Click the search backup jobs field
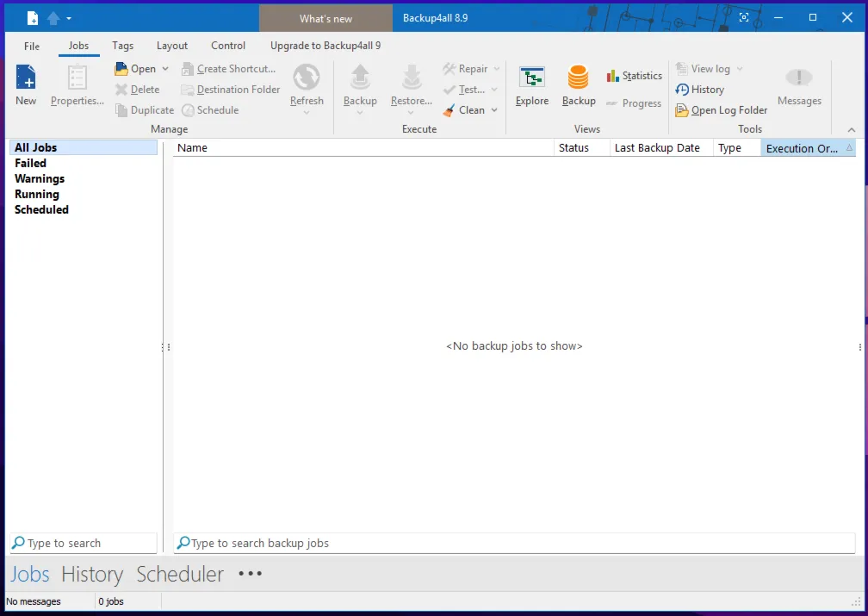This screenshot has width=868, height=616. pyautogui.click(x=514, y=543)
